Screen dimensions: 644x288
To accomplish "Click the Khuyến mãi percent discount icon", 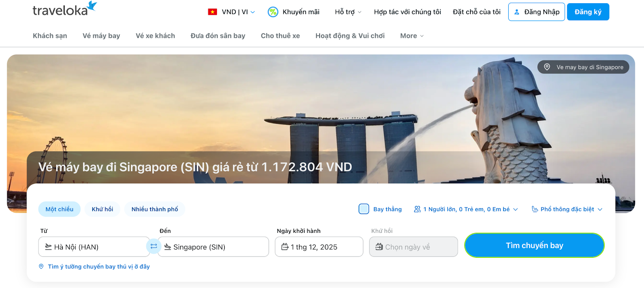I will 273,12.
